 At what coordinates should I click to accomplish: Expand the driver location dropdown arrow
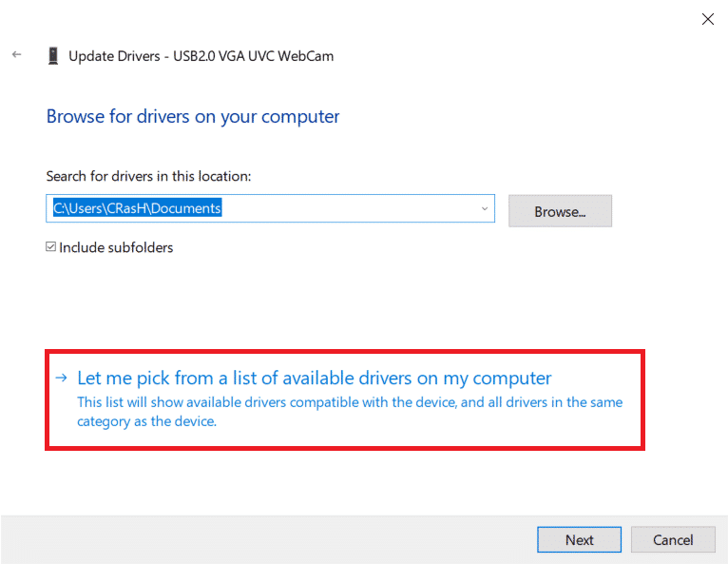(x=484, y=208)
